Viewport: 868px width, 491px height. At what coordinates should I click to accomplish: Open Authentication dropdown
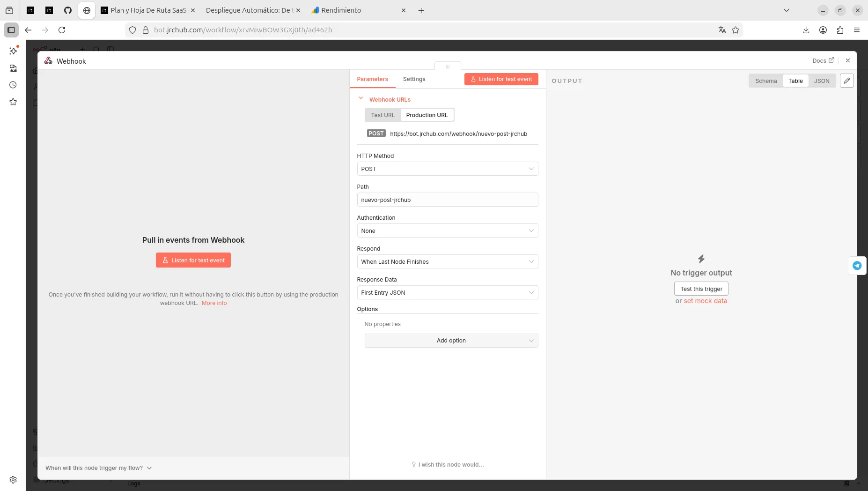click(447, 231)
